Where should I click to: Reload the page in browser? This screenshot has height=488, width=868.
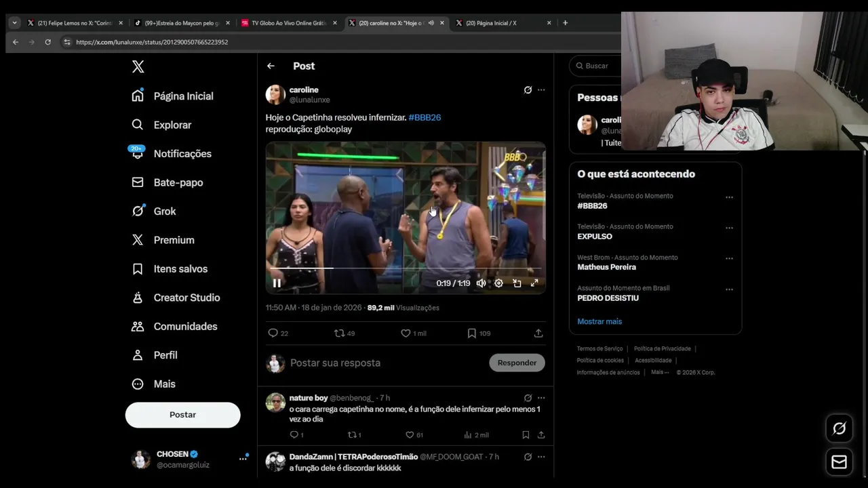tap(47, 42)
